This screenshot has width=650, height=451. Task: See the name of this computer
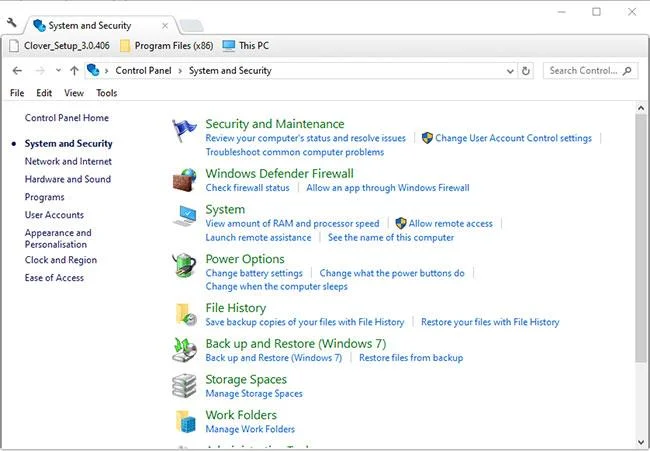click(391, 238)
